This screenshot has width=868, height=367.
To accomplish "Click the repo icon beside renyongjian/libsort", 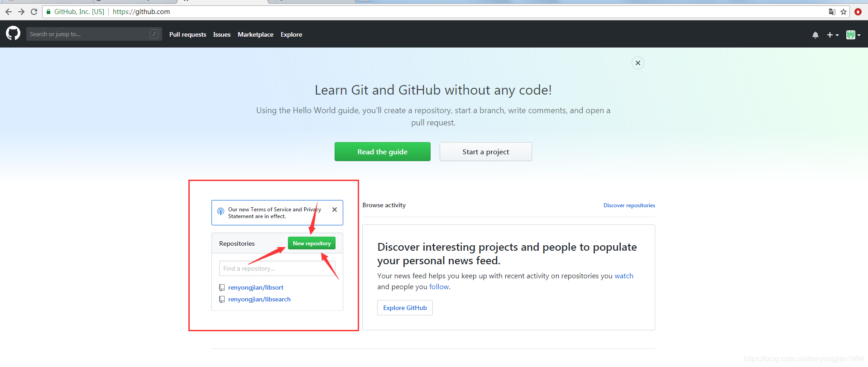I will [222, 287].
